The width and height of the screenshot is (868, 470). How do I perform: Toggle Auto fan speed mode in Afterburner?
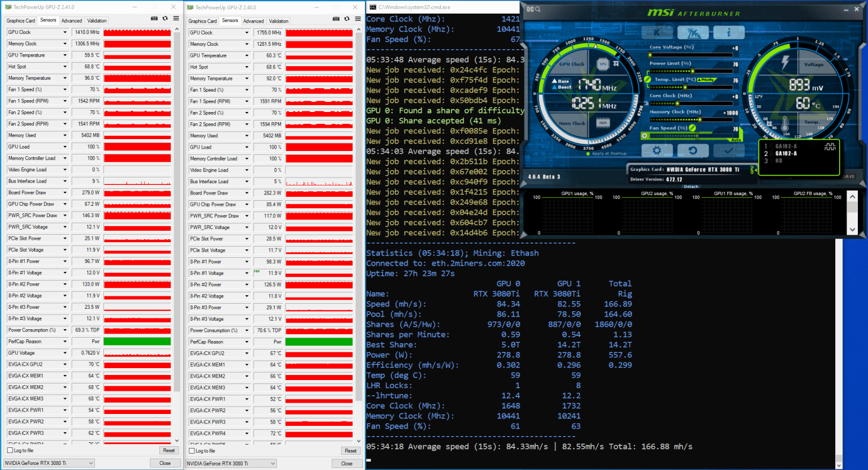pos(736,140)
